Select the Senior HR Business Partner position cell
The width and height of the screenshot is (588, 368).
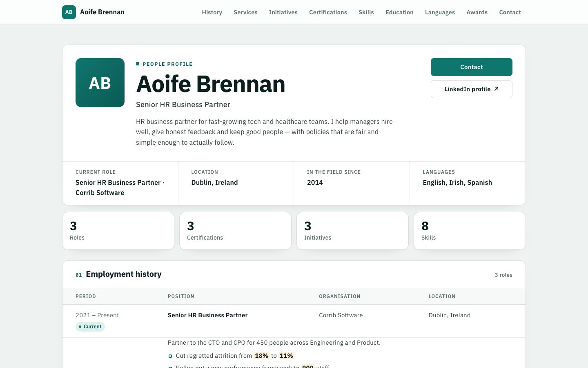(x=207, y=315)
